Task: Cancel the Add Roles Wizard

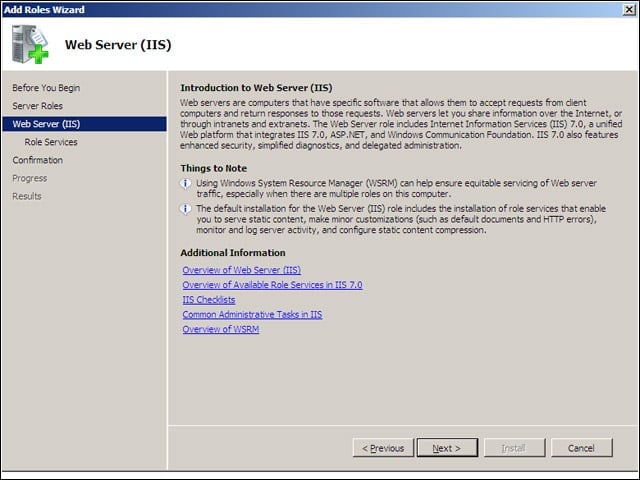Action: pyautogui.click(x=582, y=448)
